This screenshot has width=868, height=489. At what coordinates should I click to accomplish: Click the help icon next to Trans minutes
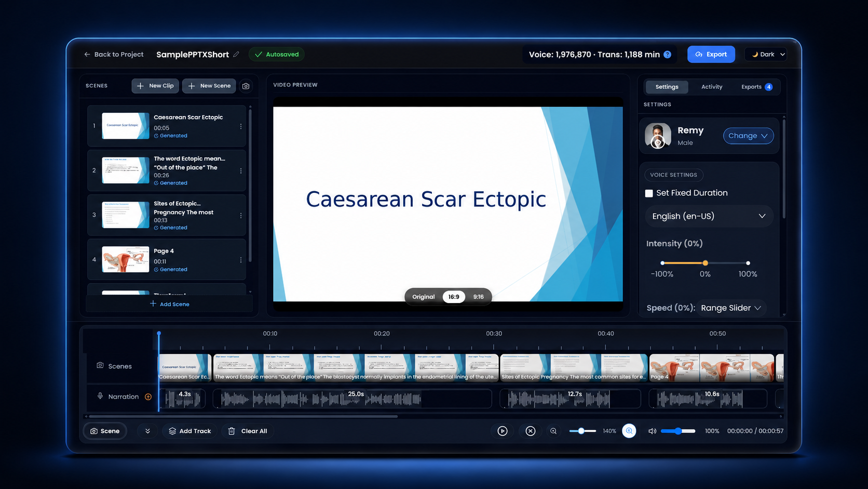tap(668, 54)
